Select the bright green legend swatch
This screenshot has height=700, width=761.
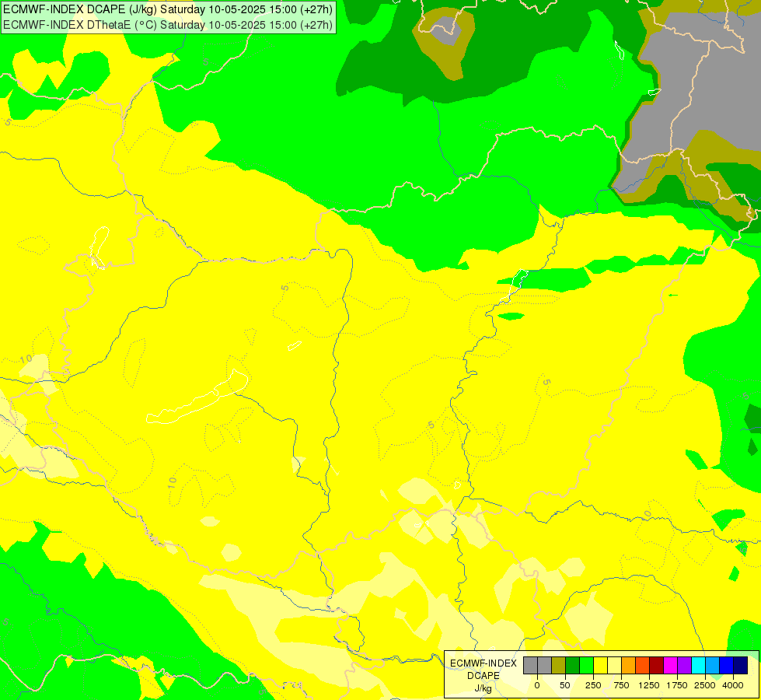pos(586,665)
